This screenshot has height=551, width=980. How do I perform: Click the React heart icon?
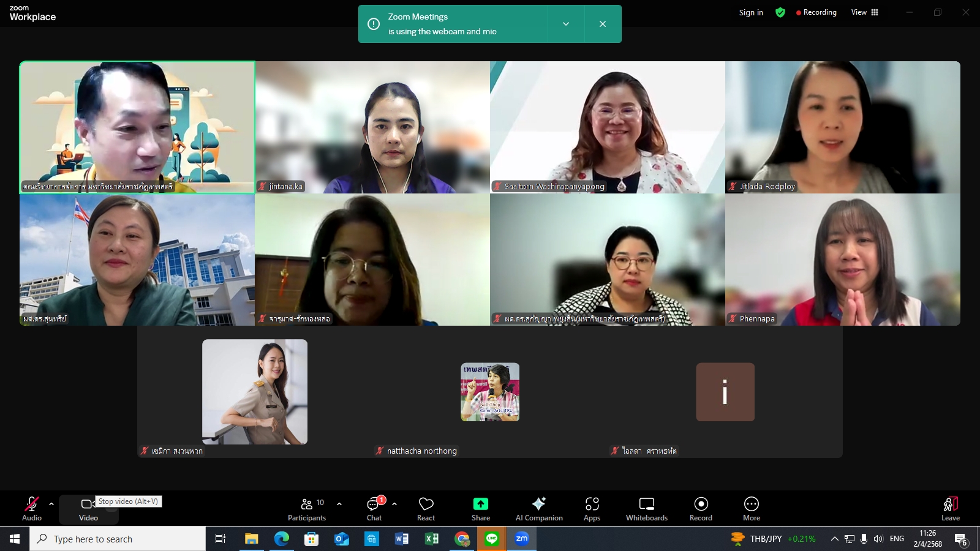pos(426,509)
